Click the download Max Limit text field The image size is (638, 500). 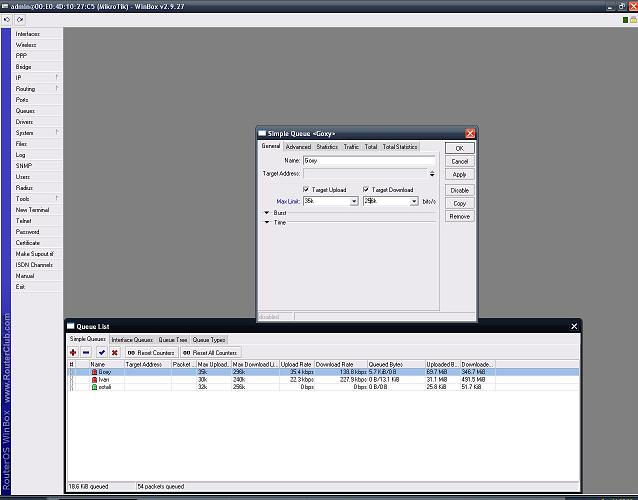point(386,201)
